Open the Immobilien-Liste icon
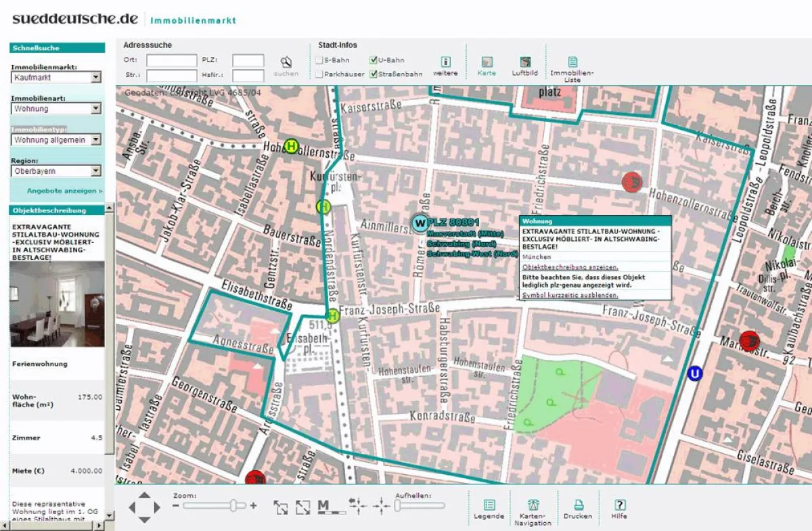The image size is (812, 531). (572, 62)
